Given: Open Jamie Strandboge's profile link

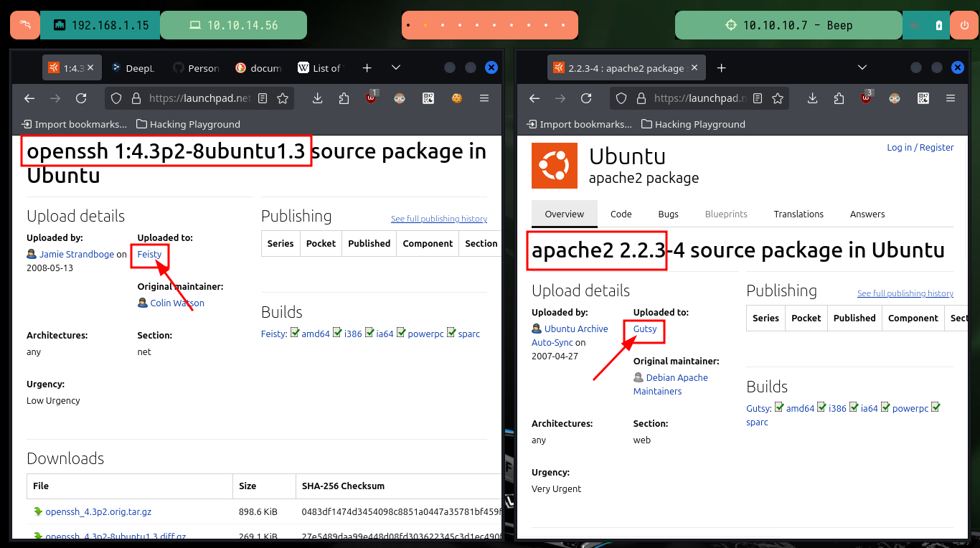Looking at the screenshot, I should pos(76,254).
